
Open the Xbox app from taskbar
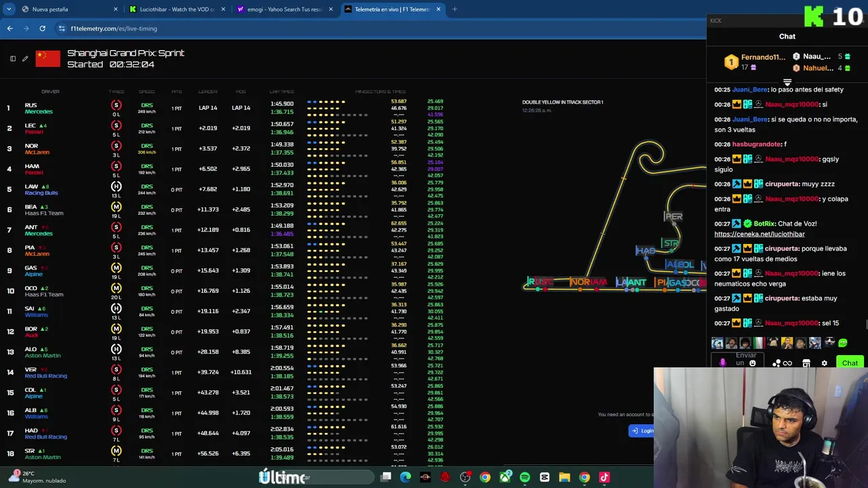(x=505, y=477)
